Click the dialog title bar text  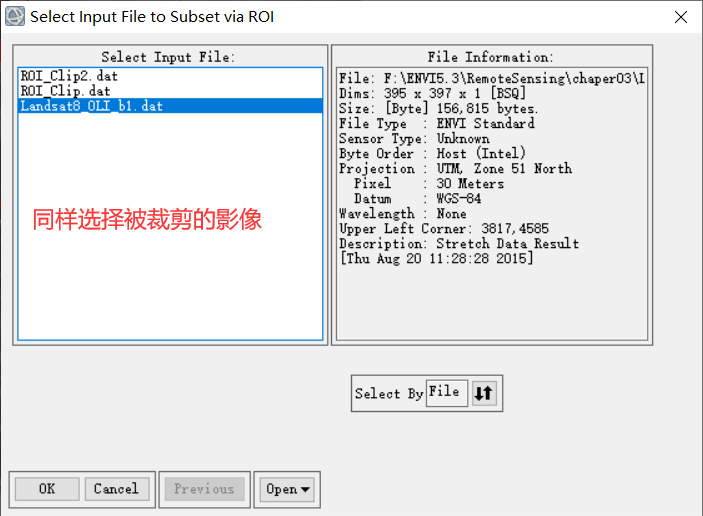pyautogui.click(x=152, y=17)
